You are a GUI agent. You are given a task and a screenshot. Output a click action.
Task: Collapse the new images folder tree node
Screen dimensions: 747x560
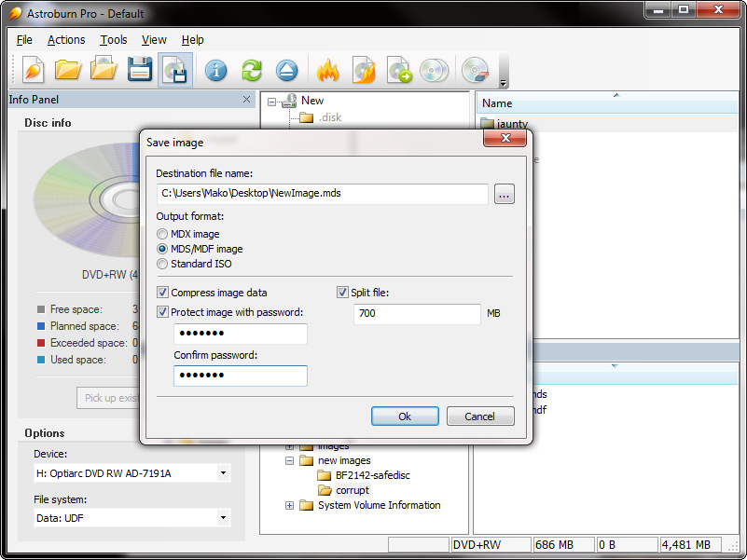pyautogui.click(x=289, y=459)
